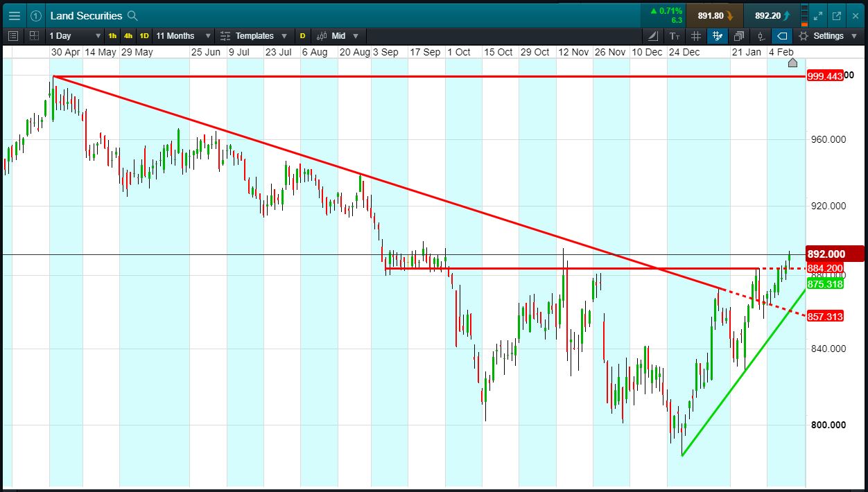Click the grey scroll-to-latest marker on the price axis
This screenshot has width=868, height=492.
point(792,63)
